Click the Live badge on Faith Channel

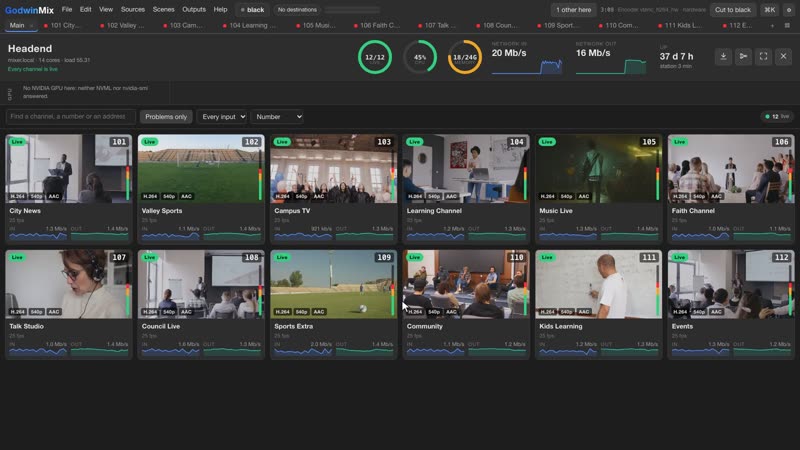point(679,142)
